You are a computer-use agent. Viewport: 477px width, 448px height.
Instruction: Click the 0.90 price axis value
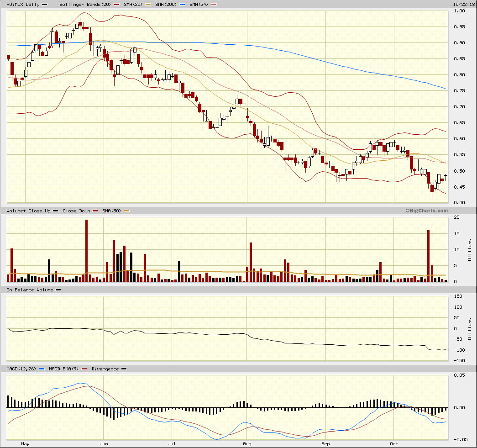[x=459, y=43]
